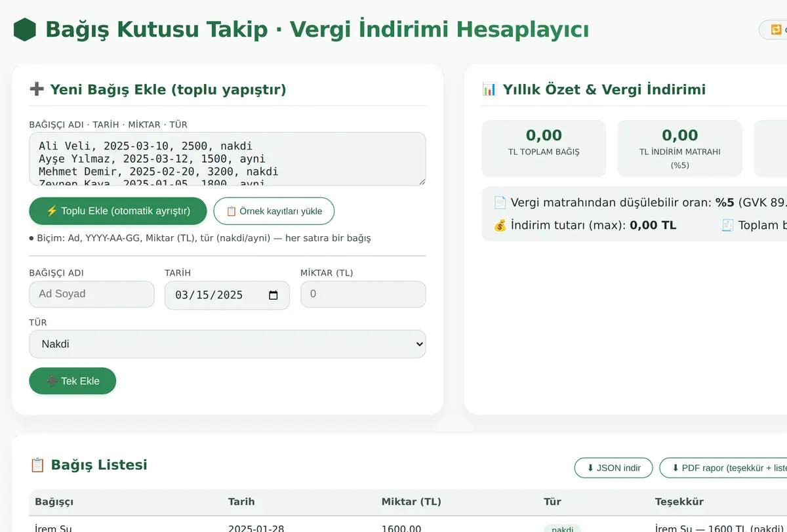Viewport: 787px width, 532px height.
Task: Click the green hexagon logo icon
Action: point(25,30)
